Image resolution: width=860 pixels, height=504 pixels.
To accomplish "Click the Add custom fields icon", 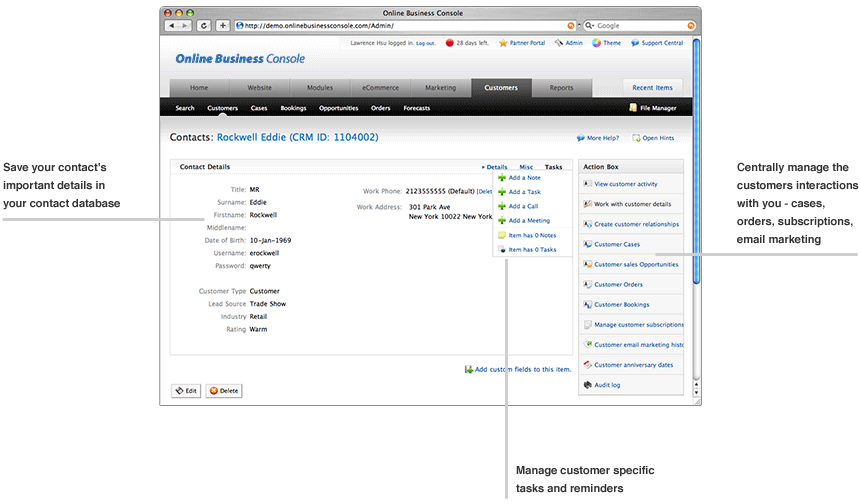I will point(468,369).
